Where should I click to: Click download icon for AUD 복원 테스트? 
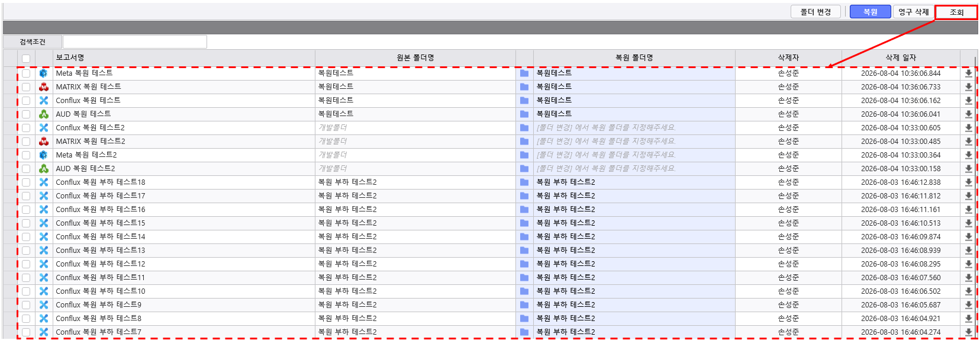pos(968,114)
